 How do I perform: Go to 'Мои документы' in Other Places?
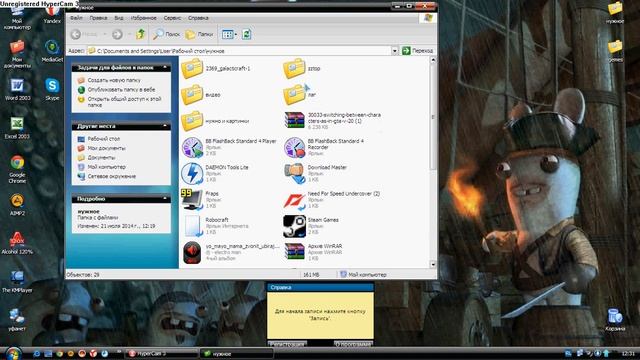click(x=107, y=148)
